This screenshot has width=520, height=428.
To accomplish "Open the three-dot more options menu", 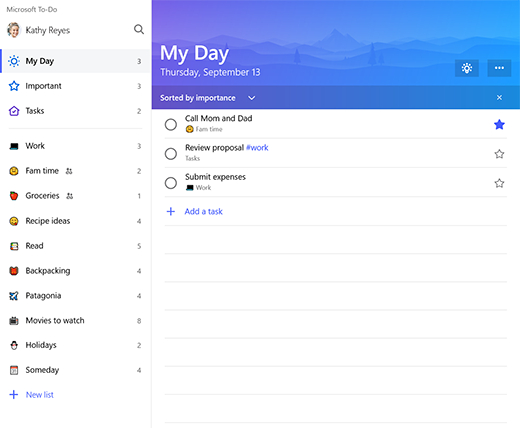I will (499, 68).
